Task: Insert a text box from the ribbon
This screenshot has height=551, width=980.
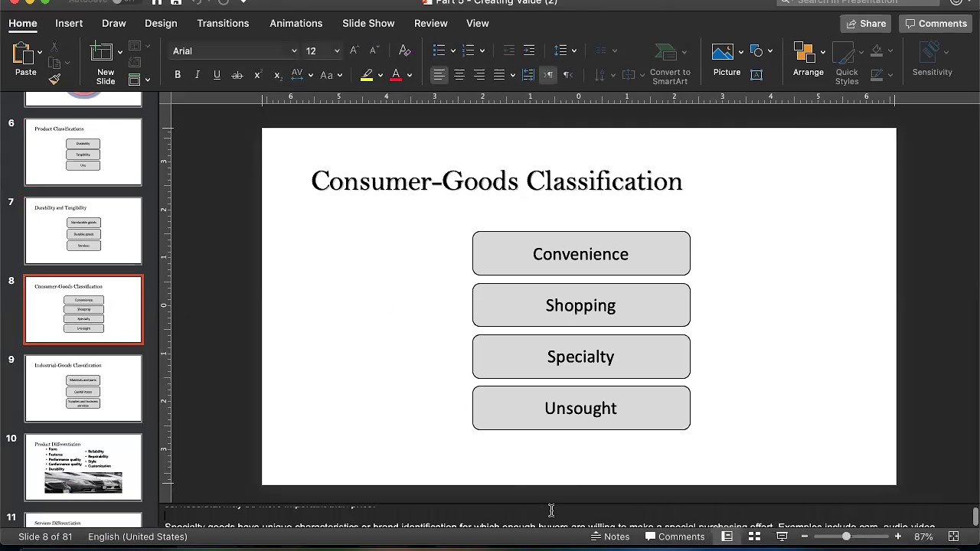Action: click(x=756, y=75)
